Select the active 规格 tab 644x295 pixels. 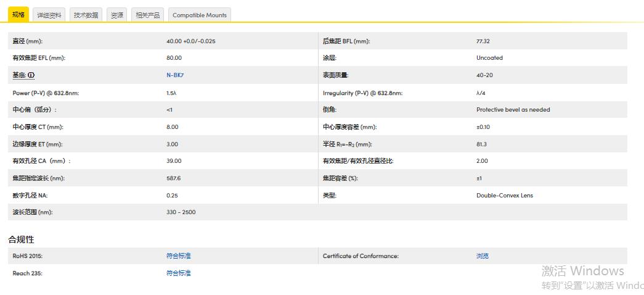pos(18,14)
